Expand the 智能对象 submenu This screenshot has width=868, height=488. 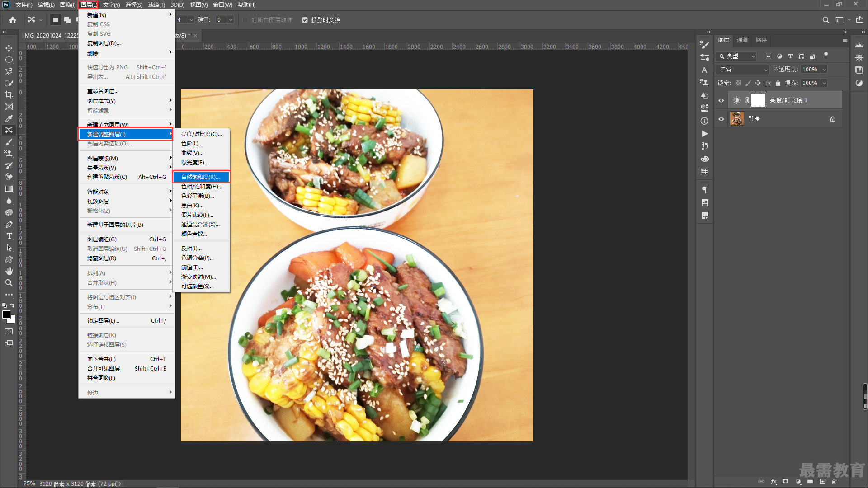[x=127, y=192]
